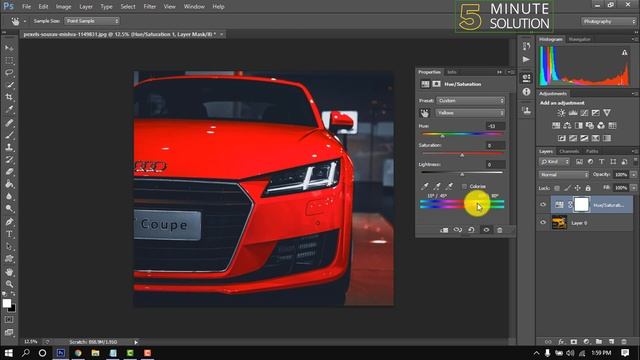The image size is (640, 360).
Task: Switch to the Navigator tab
Action: pyautogui.click(x=579, y=39)
